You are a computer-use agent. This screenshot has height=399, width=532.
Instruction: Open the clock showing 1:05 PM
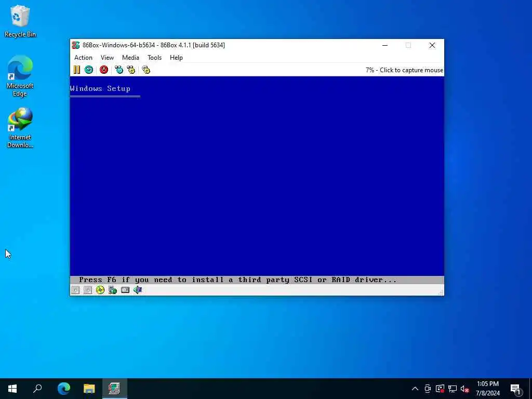(488, 389)
